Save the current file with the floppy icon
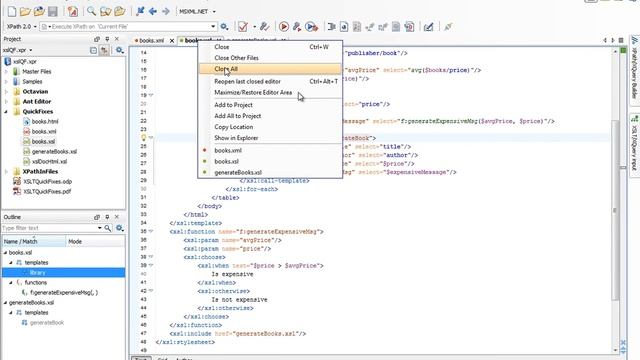This screenshot has height=360, width=640. pyautogui.click(x=53, y=11)
